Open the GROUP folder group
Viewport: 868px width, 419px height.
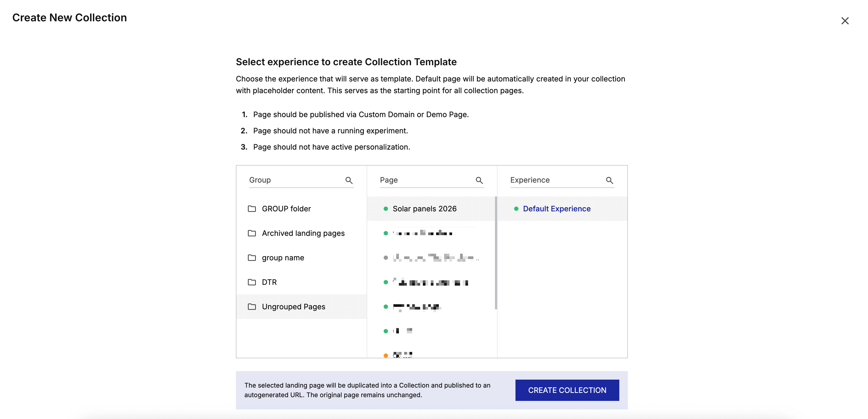(286, 209)
